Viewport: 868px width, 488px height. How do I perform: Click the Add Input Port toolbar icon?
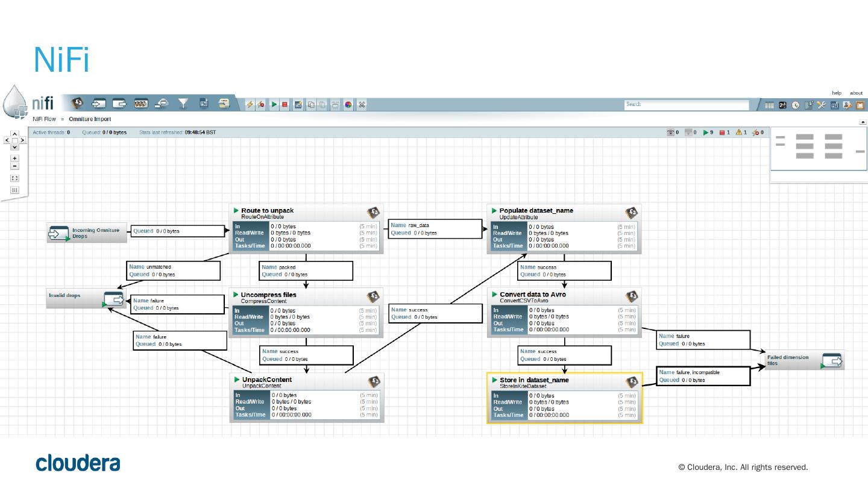(98, 104)
